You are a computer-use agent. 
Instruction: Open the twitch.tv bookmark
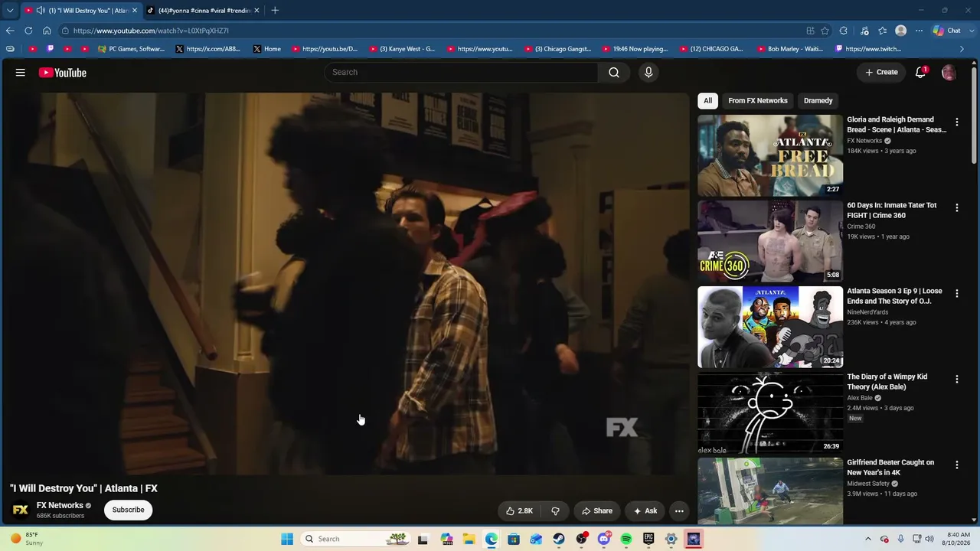[868, 49]
